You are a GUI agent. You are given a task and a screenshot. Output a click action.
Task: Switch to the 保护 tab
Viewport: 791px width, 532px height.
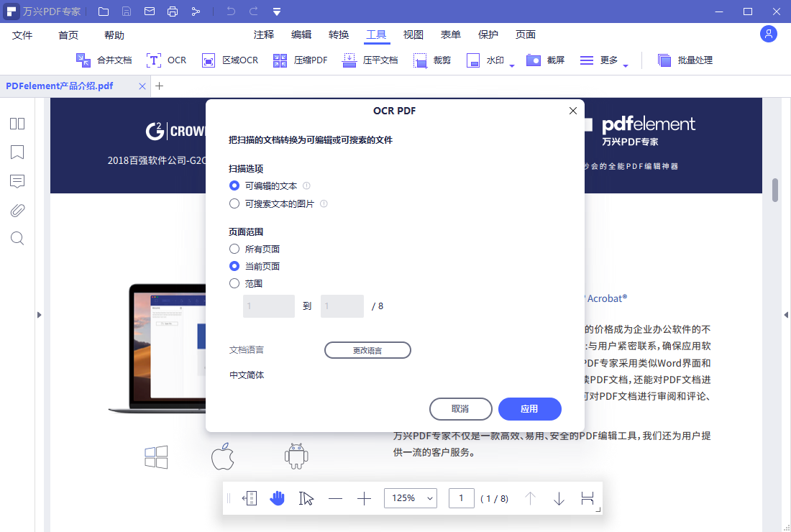pos(488,35)
